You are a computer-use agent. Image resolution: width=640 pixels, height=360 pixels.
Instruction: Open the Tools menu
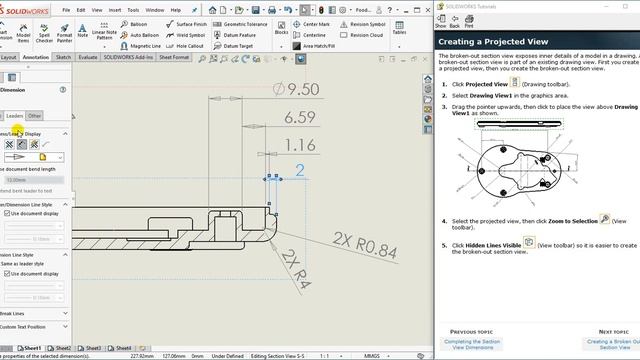point(133,10)
